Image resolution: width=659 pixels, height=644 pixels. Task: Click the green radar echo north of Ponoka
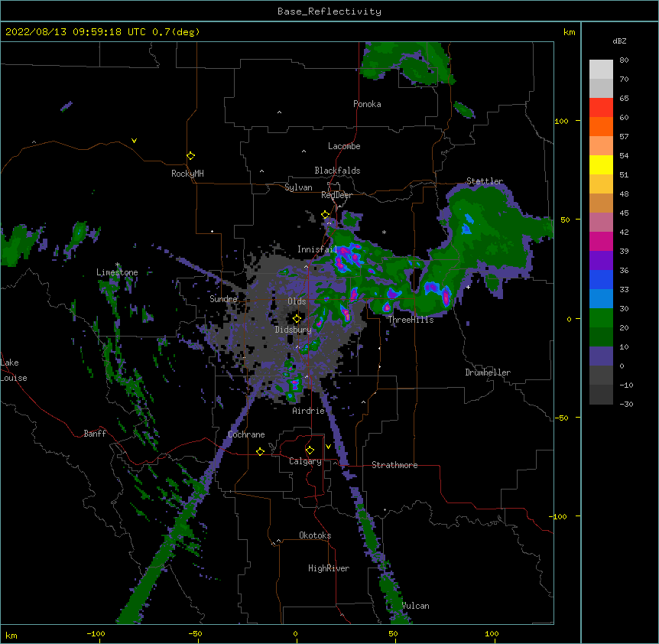click(x=406, y=63)
